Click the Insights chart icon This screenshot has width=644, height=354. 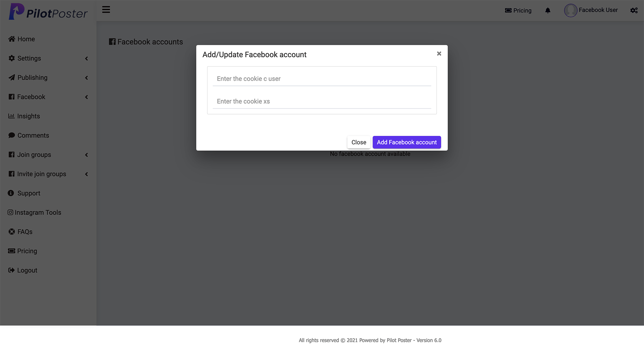(11, 116)
